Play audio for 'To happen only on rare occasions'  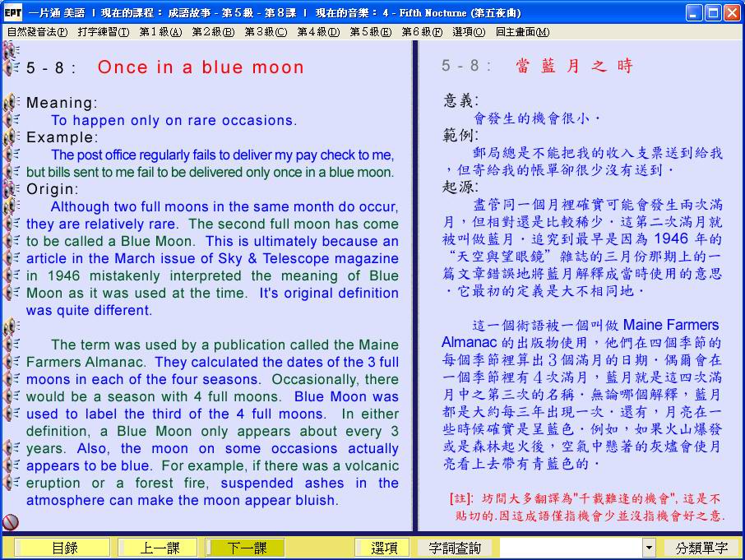point(12,120)
